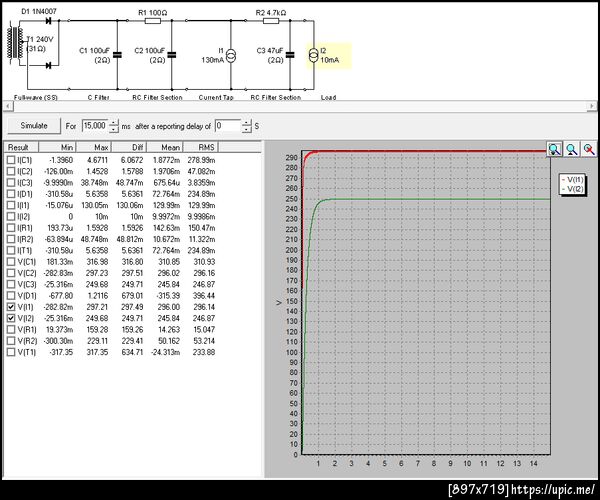
Task: Select the T1 240V transformer symbol
Action: (15, 43)
